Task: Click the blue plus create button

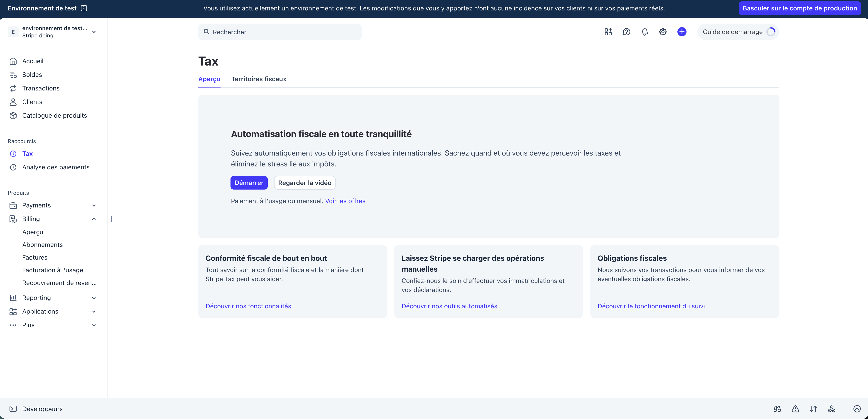Action: (682, 32)
